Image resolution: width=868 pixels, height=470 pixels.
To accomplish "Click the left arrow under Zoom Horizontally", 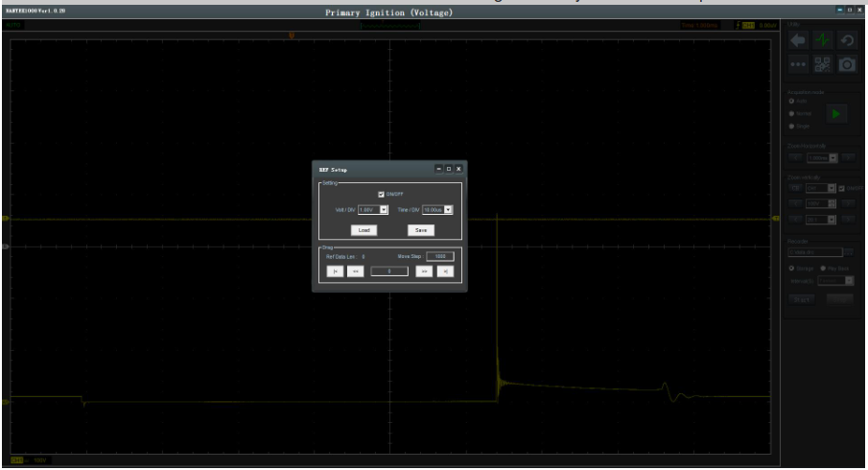I will click(x=795, y=157).
